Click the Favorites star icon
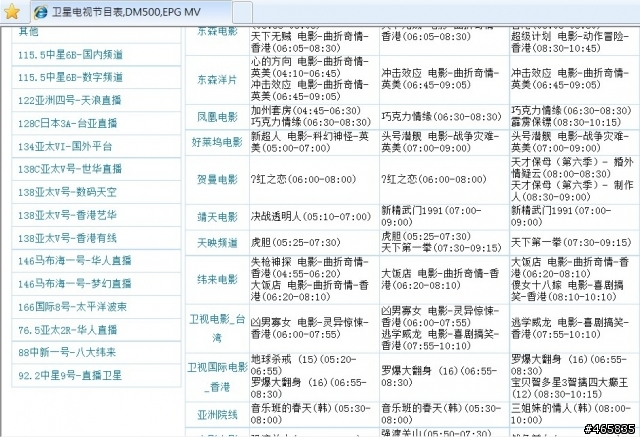Viewport: 640px width, 437px height. pyautogui.click(x=12, y=11)
